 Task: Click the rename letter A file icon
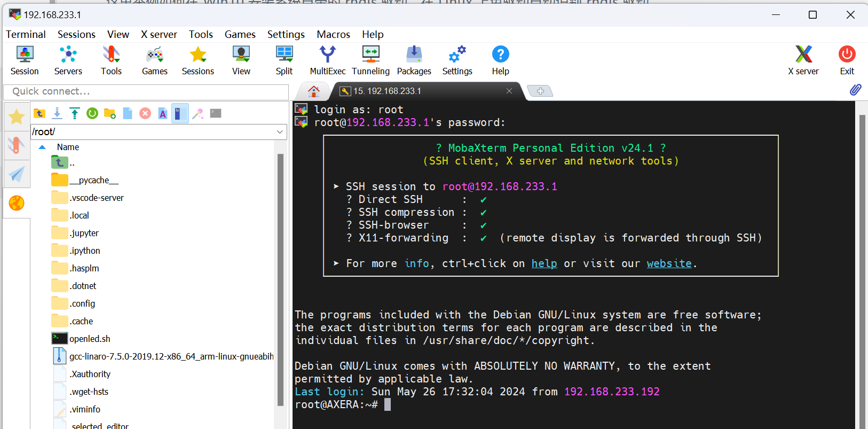(x=163, y=113)
